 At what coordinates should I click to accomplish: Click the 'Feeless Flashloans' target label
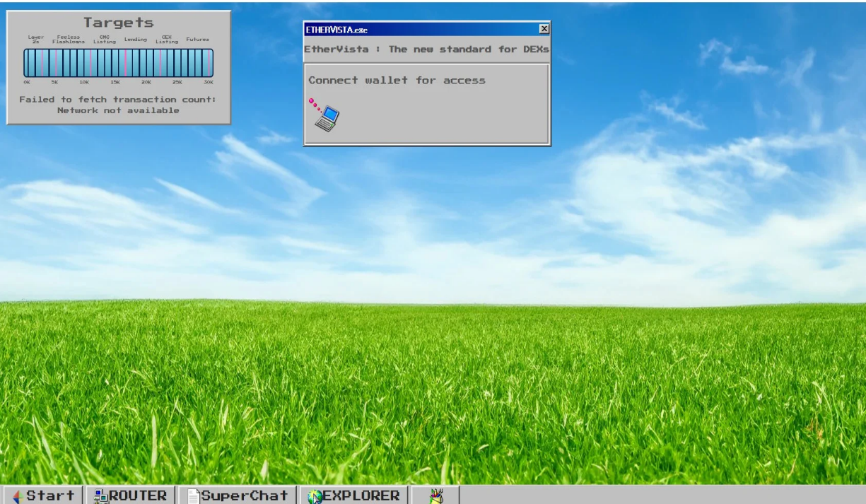[x=69, y=40]
